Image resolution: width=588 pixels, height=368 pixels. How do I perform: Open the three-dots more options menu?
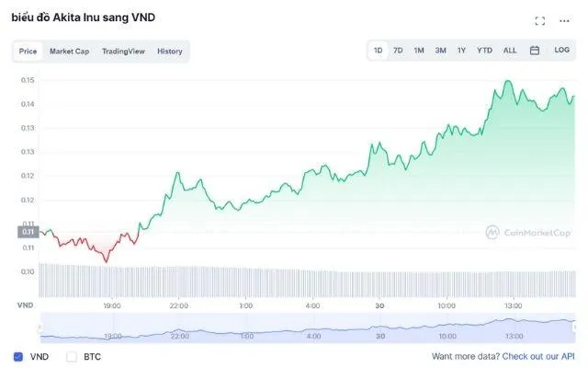pyautogui.click(x=564, y=21)
